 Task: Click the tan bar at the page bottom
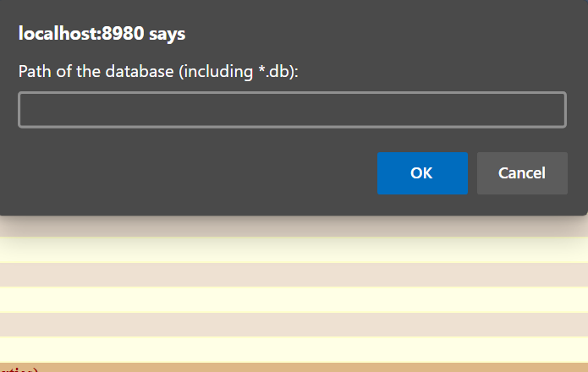(x=294, y=367)
